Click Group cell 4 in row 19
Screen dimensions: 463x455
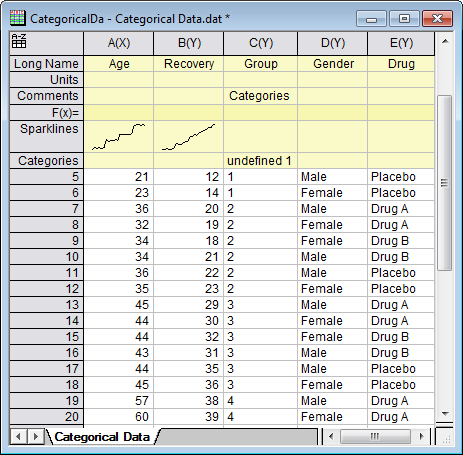pos(261,401)
